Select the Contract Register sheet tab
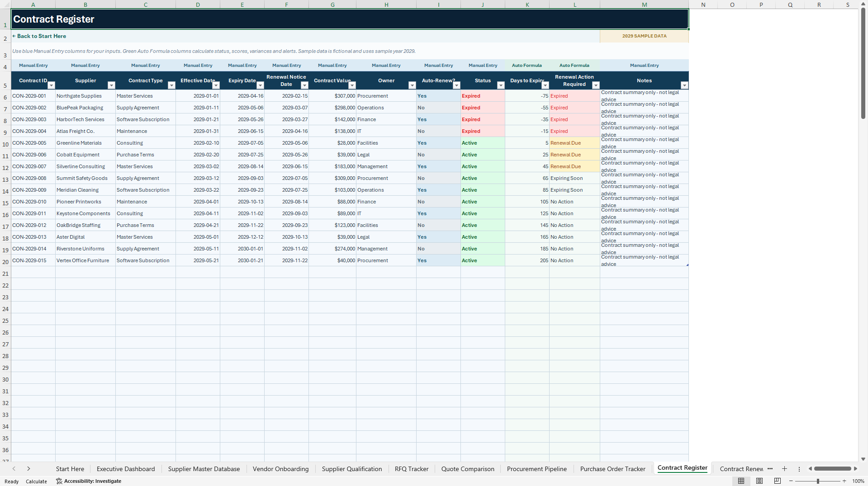868x486 pixels. pyautogui.click(x=683, y=468)
